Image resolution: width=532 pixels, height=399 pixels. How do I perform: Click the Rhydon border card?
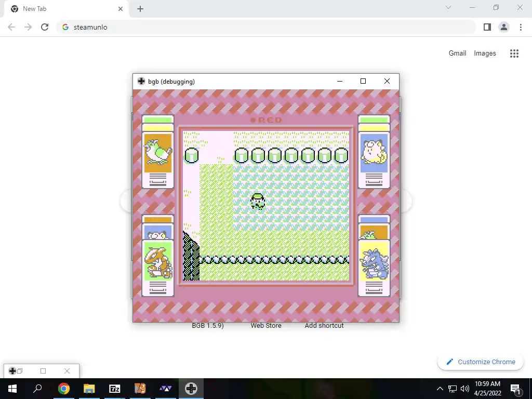tap(374, 268)
